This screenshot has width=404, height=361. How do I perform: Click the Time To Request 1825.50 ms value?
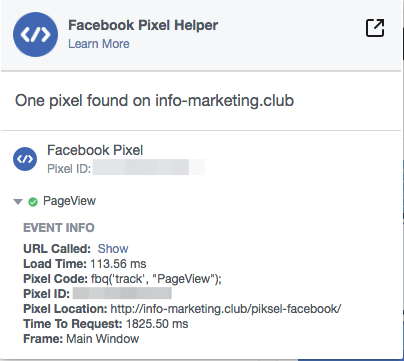click(157, 324)
